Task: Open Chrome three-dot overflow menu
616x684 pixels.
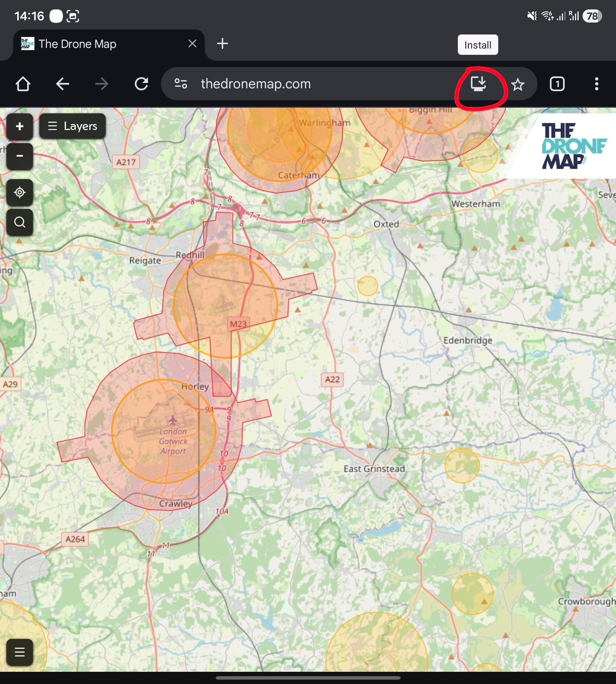Action: [x=596, y=84]
